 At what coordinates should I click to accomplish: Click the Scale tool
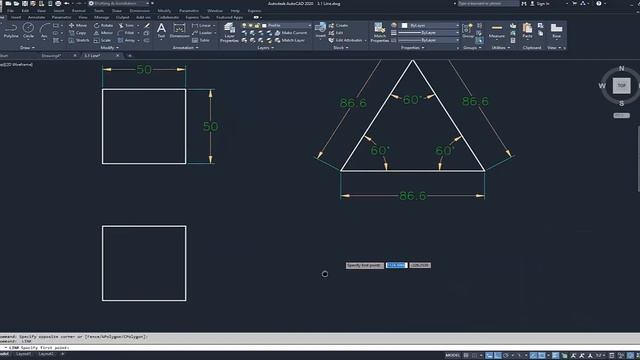click(102, 40)
